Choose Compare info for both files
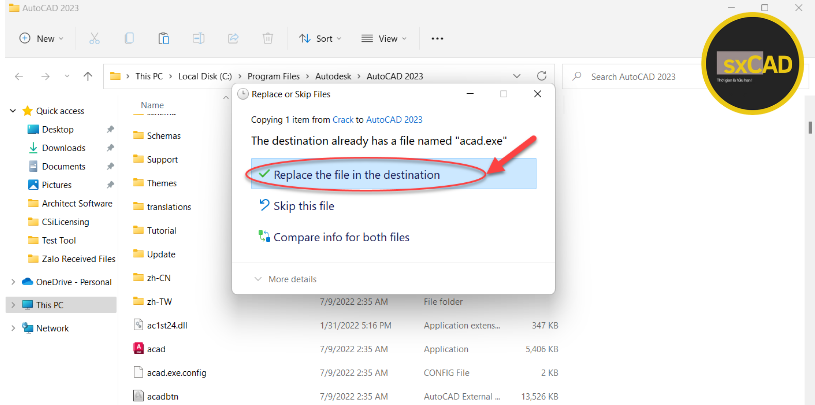Screen dimensions: 815x405 [x=334, y=237]
